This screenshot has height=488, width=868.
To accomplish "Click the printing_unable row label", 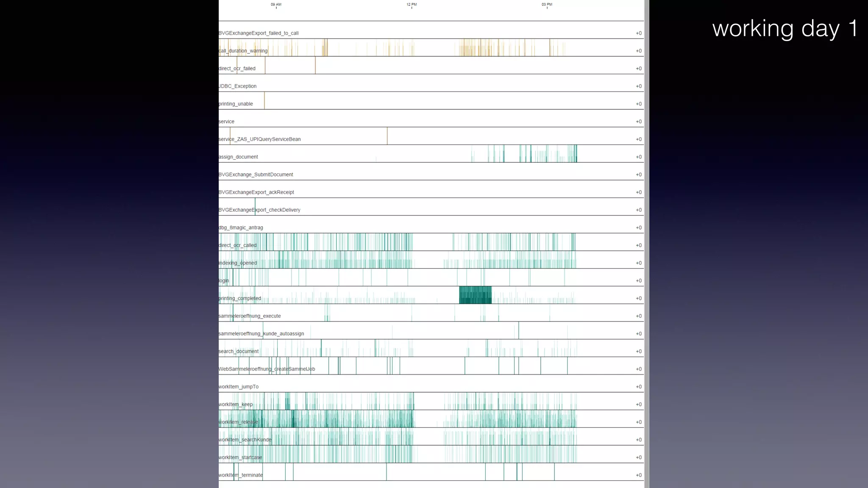I will [x=236, y=104].
